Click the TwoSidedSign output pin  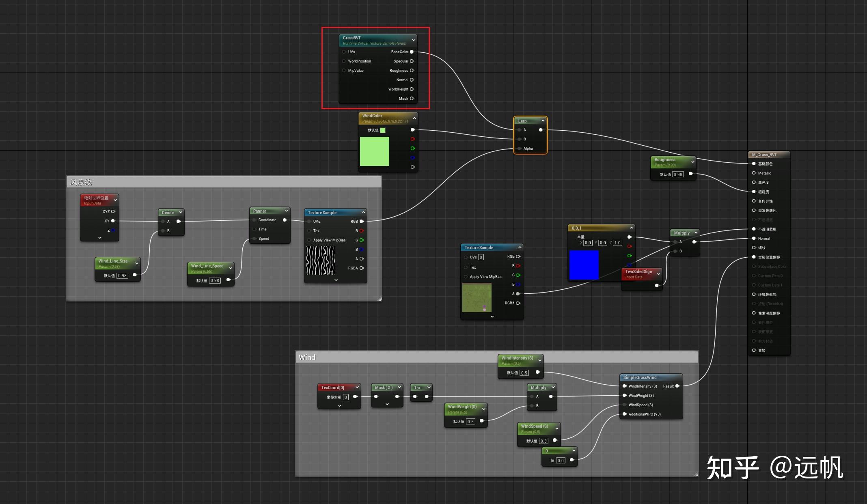click(657, 286)
